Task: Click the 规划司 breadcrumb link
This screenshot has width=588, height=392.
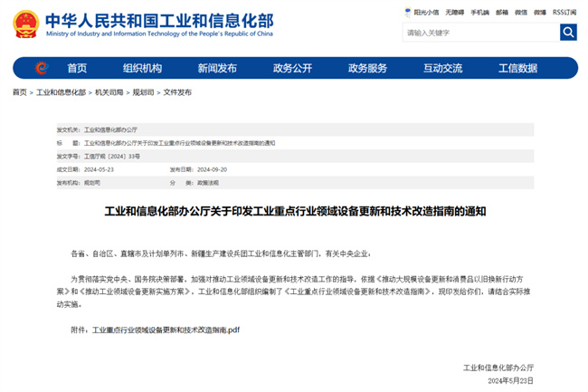Action: click(143, 92)
